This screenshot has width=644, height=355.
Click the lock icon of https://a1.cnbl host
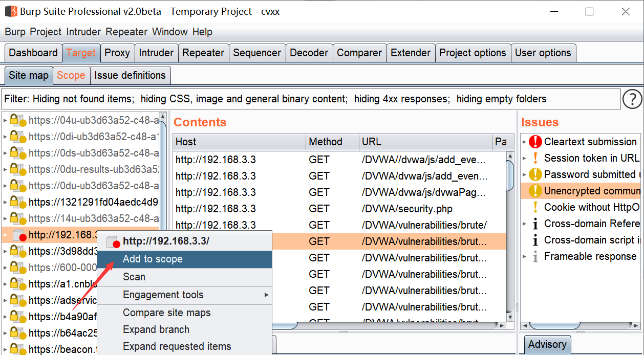tap(18, 284)
